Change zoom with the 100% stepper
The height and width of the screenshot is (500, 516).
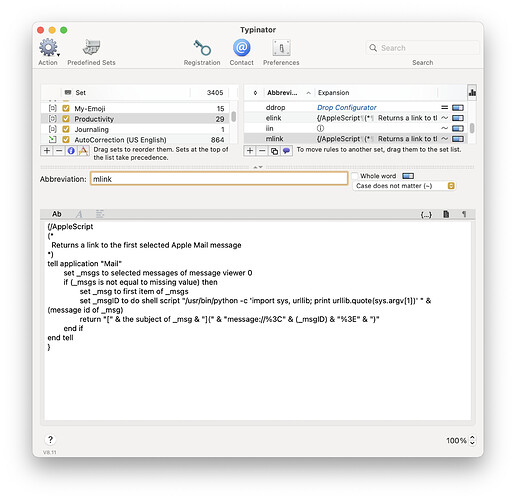pyautogui.click(x=472, y=440)
